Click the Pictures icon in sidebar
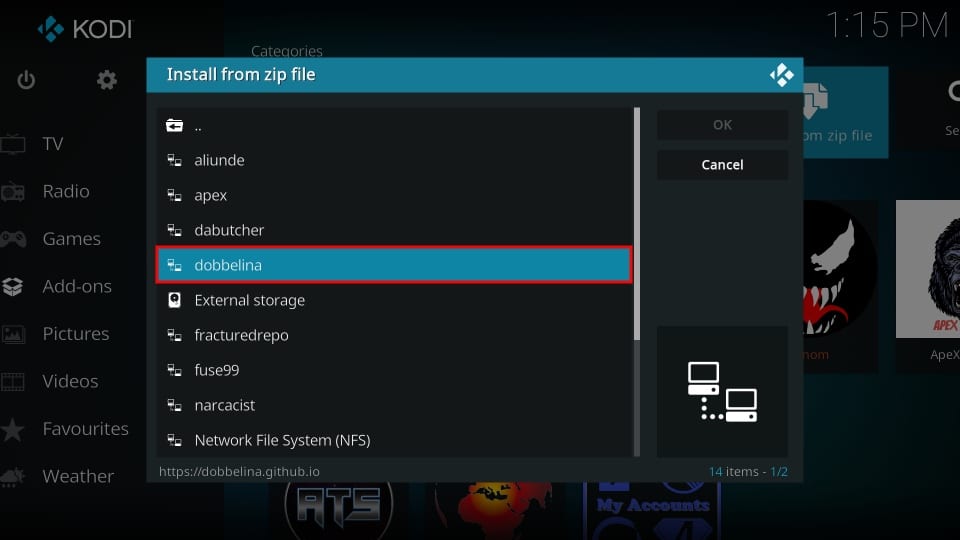Screen dimensions: 960x540 [13, 334]
